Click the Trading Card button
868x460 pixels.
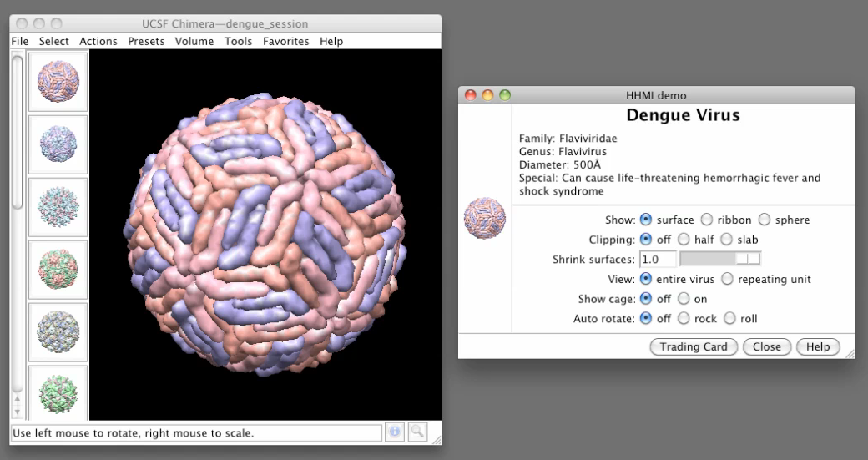694,346
